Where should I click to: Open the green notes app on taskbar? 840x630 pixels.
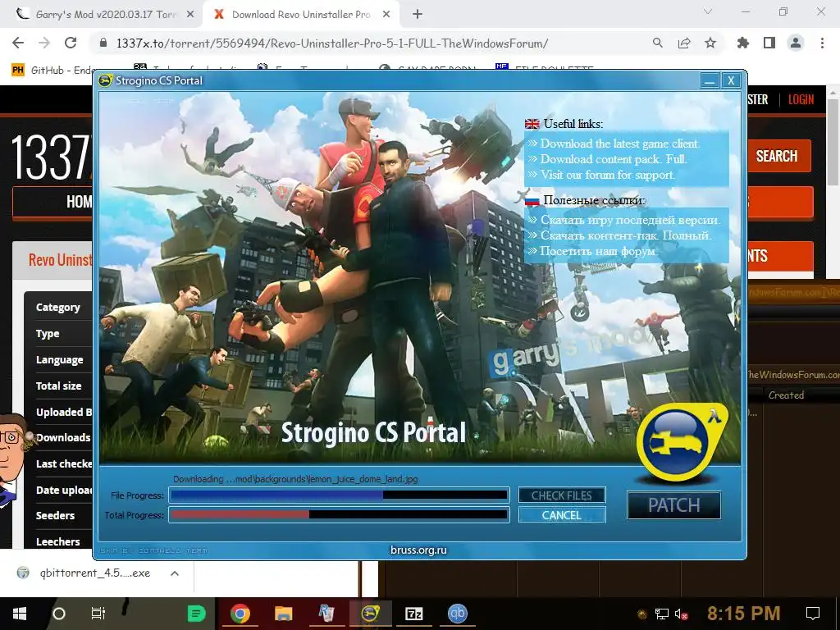pos(196,614)
